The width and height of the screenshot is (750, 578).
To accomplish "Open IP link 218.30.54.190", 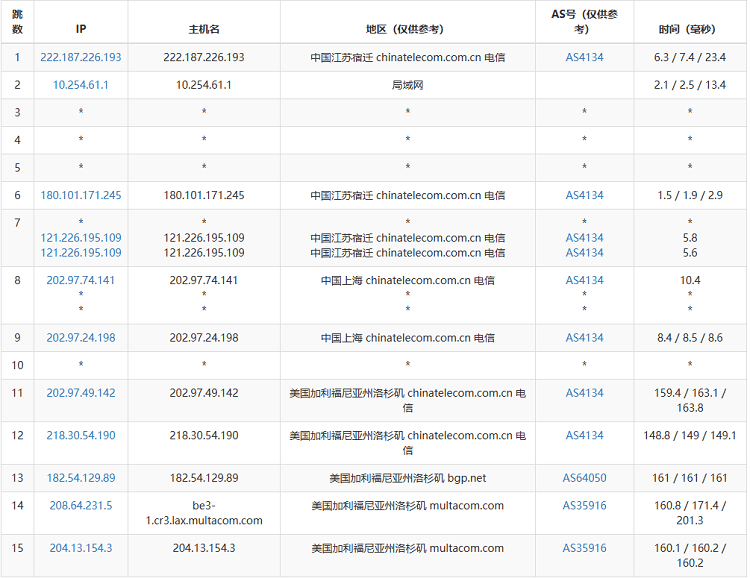I will pos(81,435).
